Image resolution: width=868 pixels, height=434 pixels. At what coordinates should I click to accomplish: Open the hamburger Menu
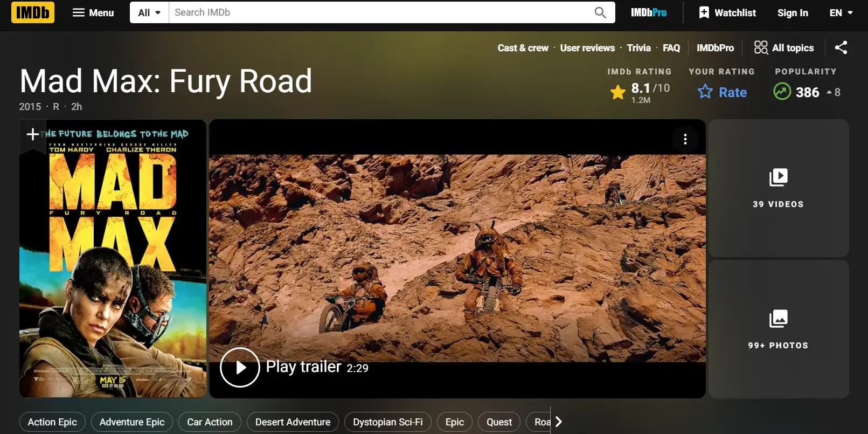click(x=93, y=12)
